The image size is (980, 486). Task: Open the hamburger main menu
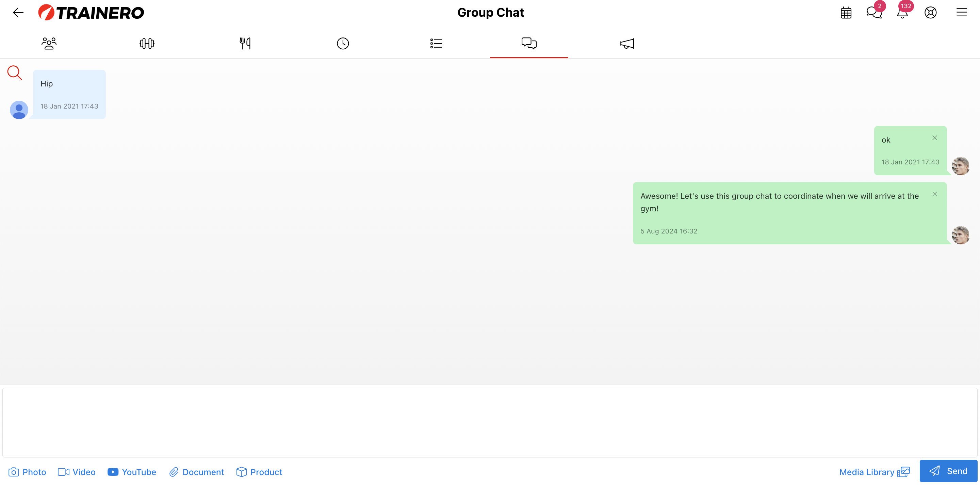[x=961, y=13]
